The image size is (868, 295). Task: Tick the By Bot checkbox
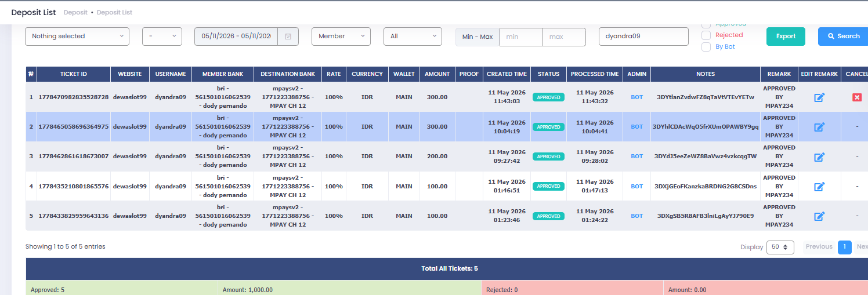tap(706, 47)
